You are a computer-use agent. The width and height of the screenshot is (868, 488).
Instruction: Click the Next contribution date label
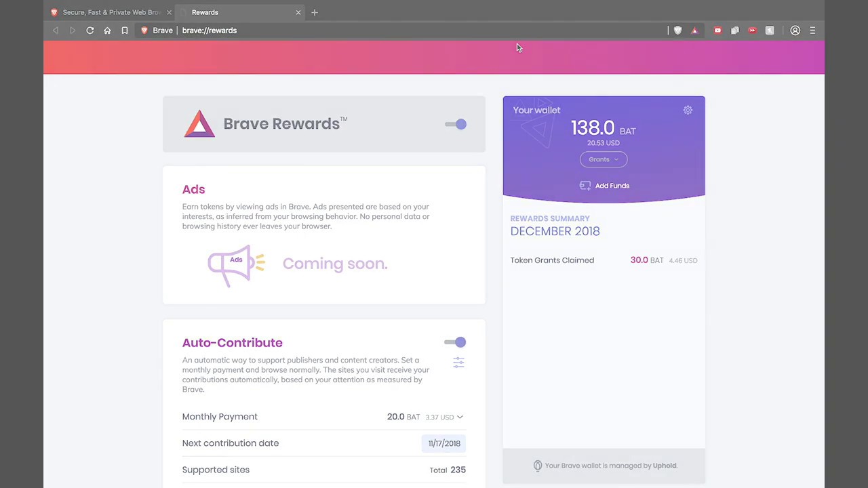click(x=231, y=443)
